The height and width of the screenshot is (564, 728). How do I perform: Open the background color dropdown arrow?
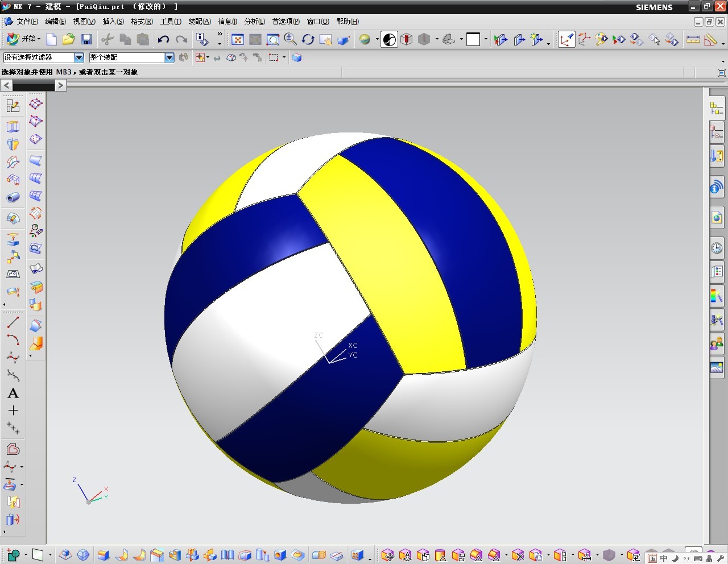coord(486,39)
